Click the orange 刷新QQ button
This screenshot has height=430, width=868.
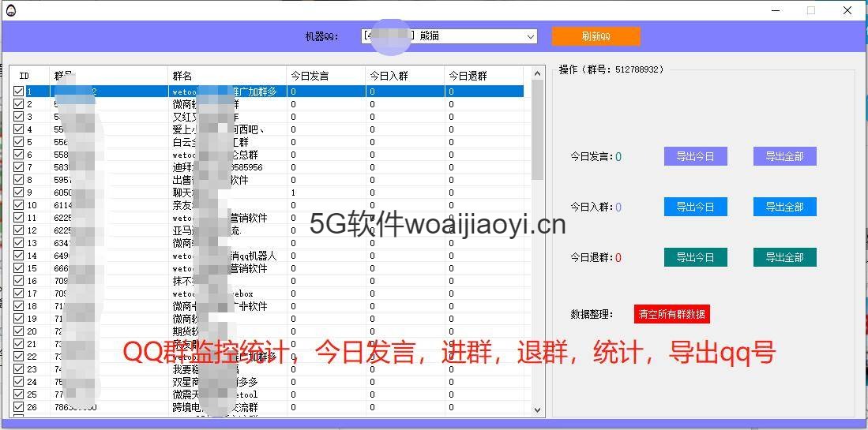pyautogui.click(x=596, y=36)
